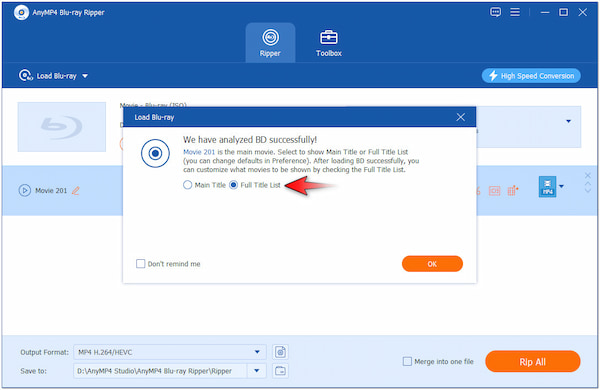Click the Save to path field
600x390 pixels.
click(x=160, y=371)
